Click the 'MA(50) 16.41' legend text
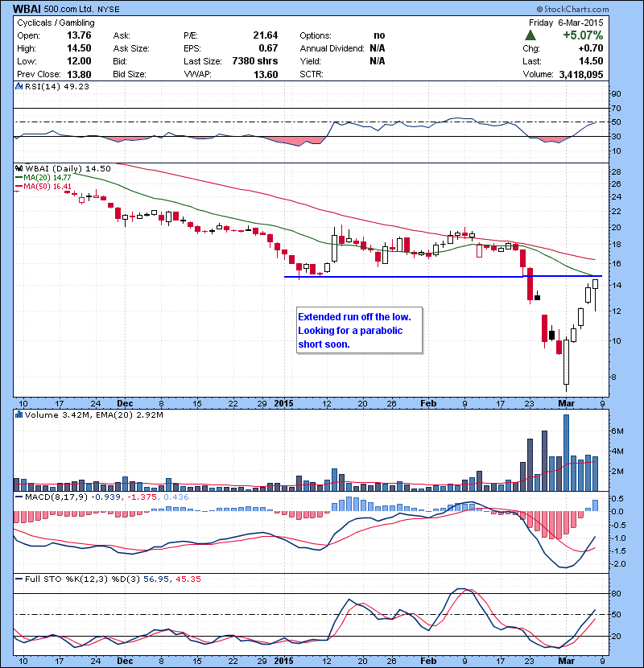644x668 pixels. [x=47, y=186]
